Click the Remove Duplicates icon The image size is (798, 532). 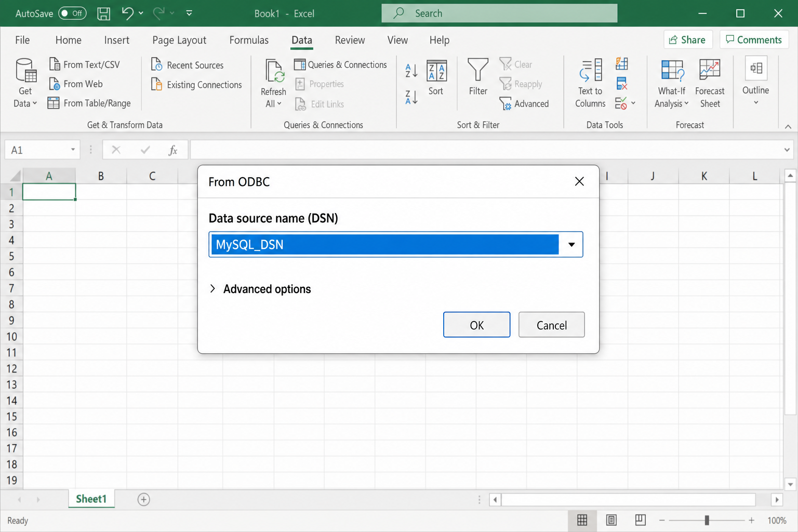point(621,83)
